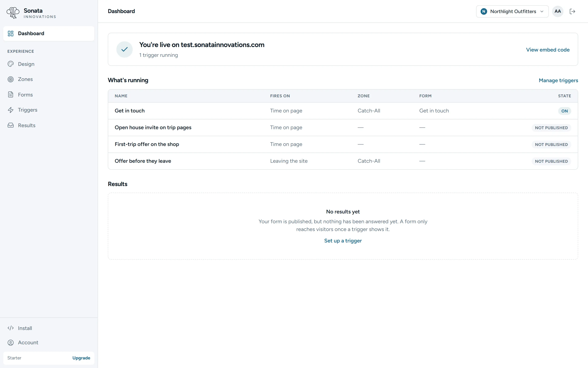Click the Results inbox icon
Screen dimensions: 588x368
[x=11, y=125]
